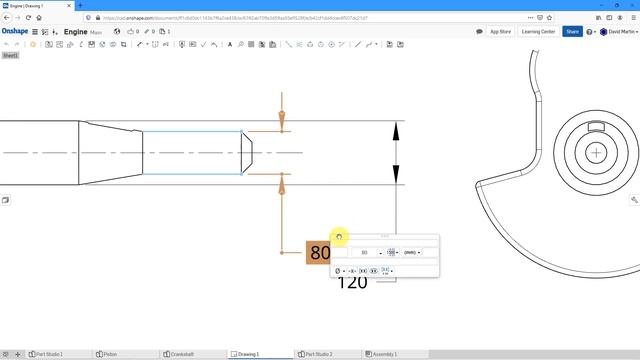Image resolution: width=640 pixels, height=360 pixels.
Task: Open the comments speech bubble
Action: (479, 31)
